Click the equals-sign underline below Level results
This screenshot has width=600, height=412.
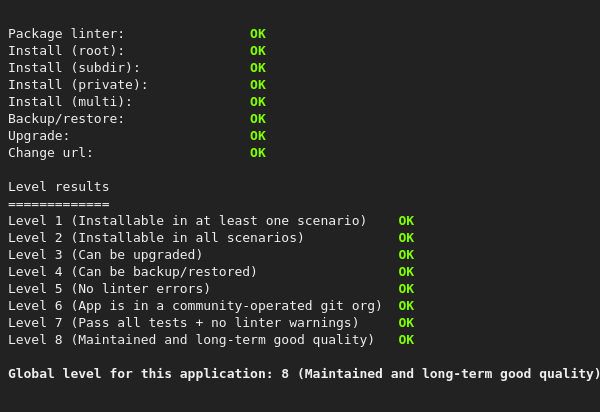click(59, 204)
